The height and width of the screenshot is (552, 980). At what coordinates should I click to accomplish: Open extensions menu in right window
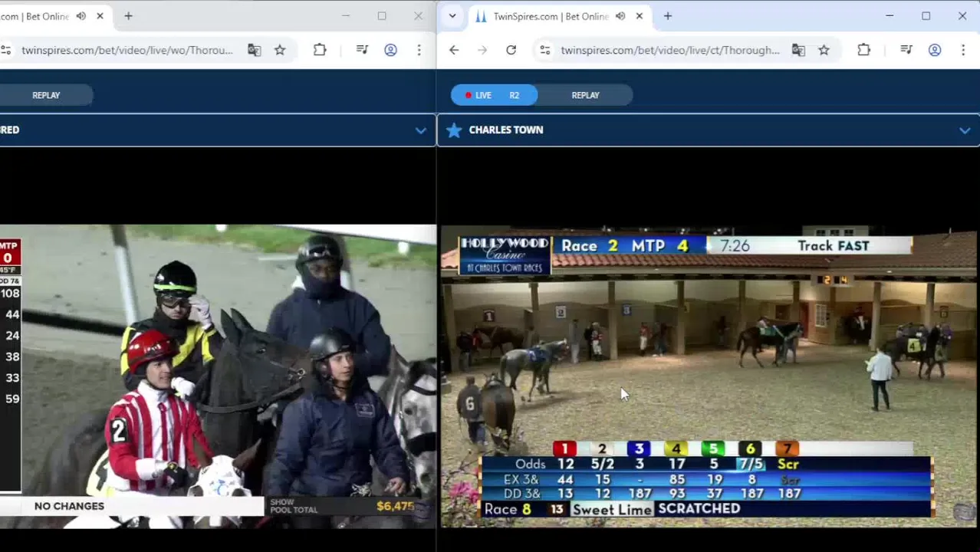(863, 50)
